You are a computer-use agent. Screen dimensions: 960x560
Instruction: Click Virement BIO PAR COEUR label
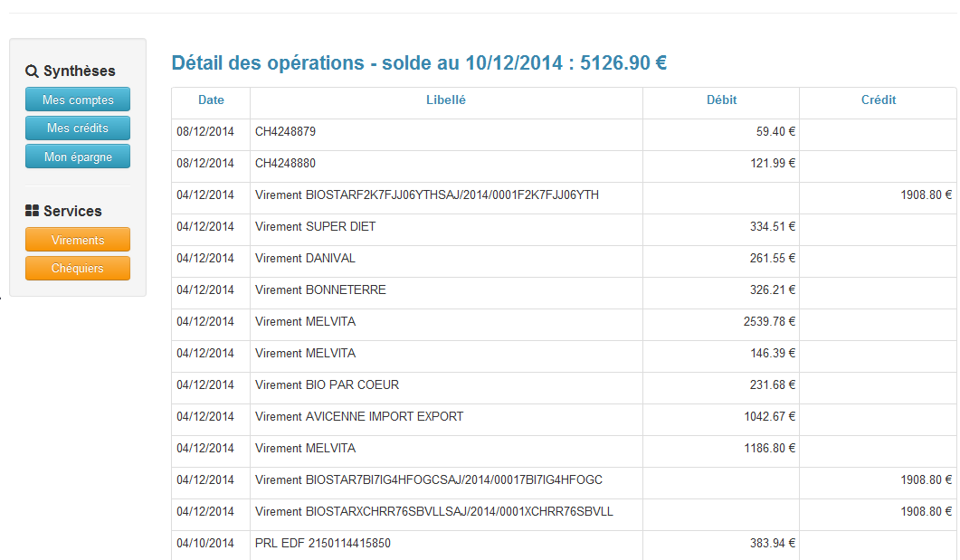click(327, 385)
